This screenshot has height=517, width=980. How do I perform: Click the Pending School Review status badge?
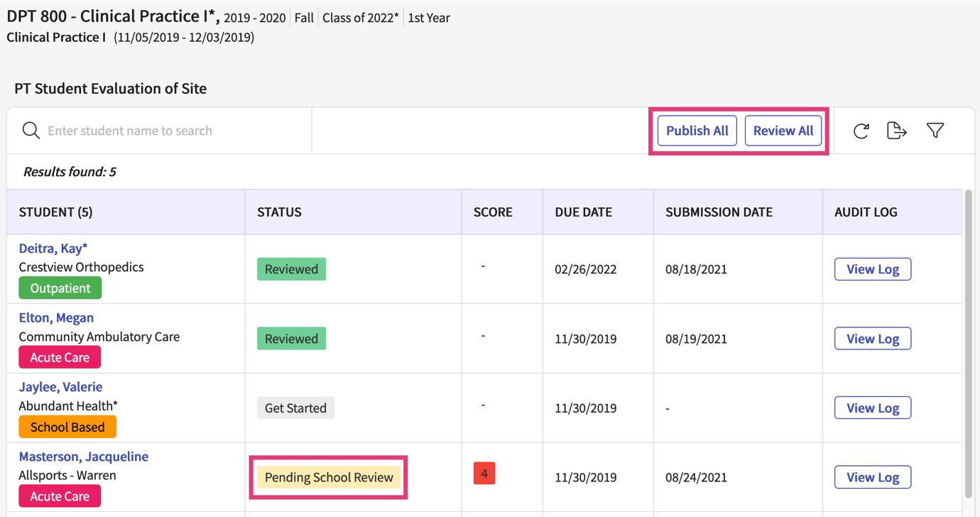pos(329,477)
